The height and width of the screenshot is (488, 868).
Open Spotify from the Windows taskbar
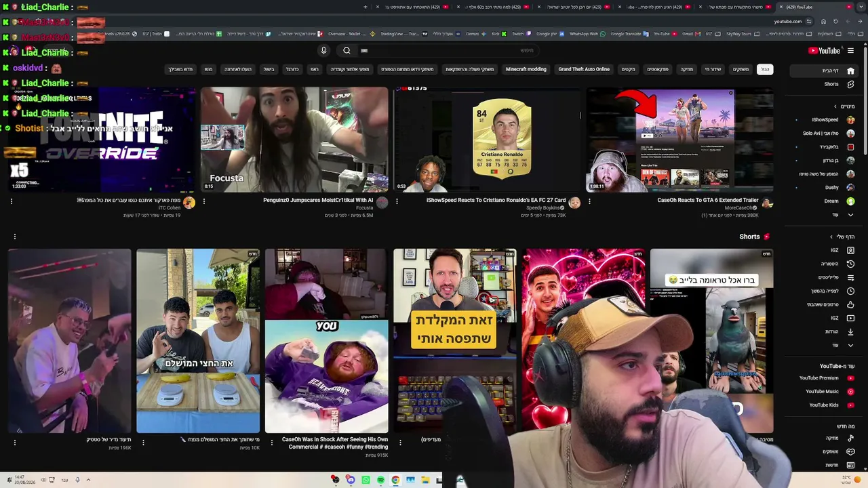pyautogui.click(x=380, y=480)
